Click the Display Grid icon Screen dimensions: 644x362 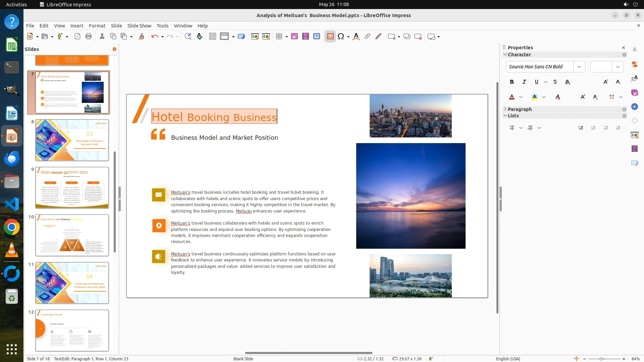pyautogui.click(x=212, y=37)
